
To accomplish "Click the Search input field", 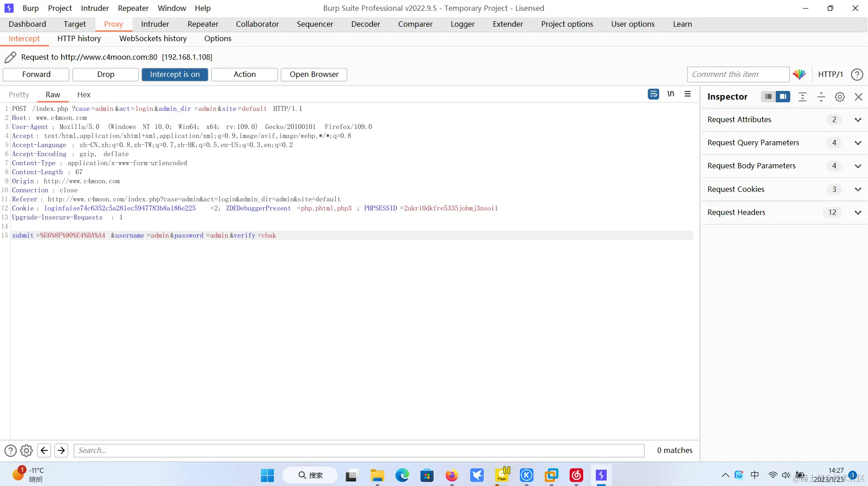I will coord(359,450).
